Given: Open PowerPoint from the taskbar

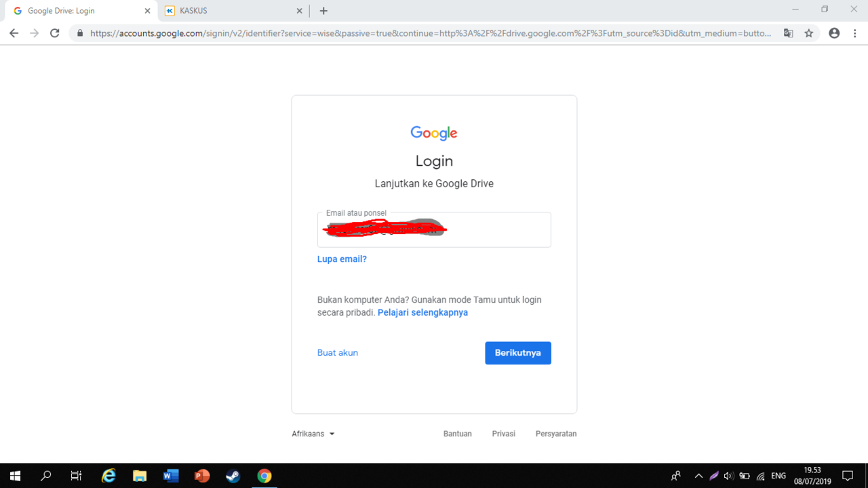Looking at the screenshot, I should coord(201,476).
